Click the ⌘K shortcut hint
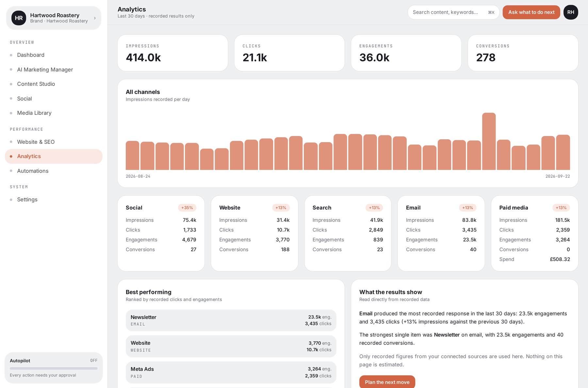Viewport: 588px width, 388px height. (491, 12)
